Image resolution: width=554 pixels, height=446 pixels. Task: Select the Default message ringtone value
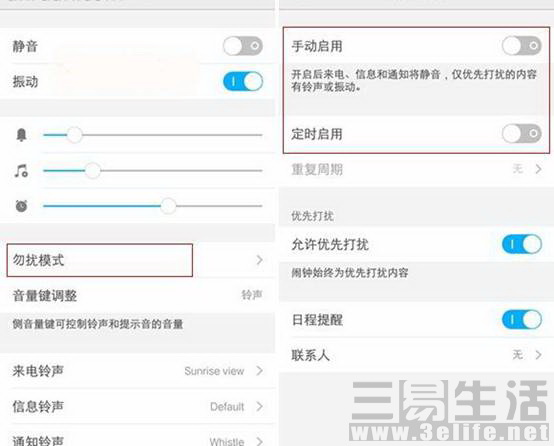[x=227, y=407]
